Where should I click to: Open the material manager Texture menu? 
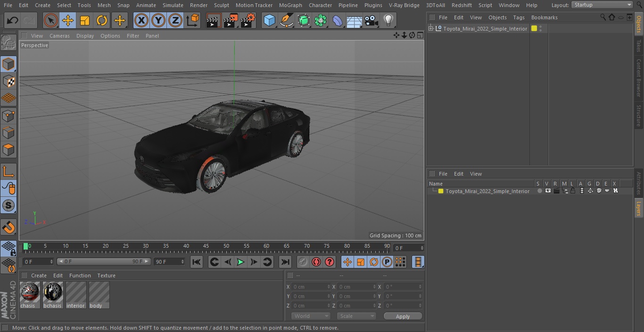pos(106,275)
